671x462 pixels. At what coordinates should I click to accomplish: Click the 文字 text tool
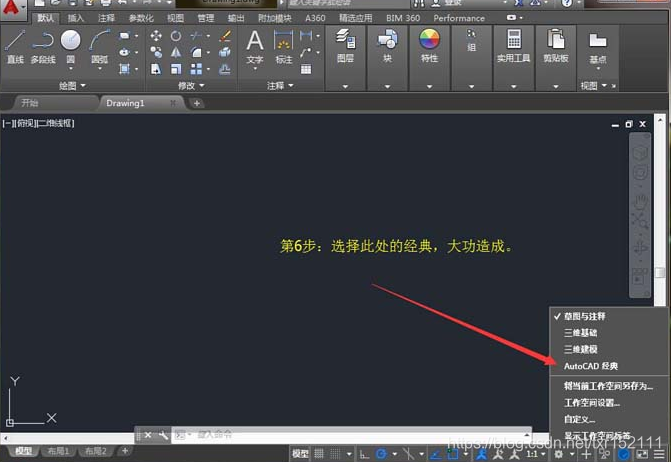(x=255, y=46)
